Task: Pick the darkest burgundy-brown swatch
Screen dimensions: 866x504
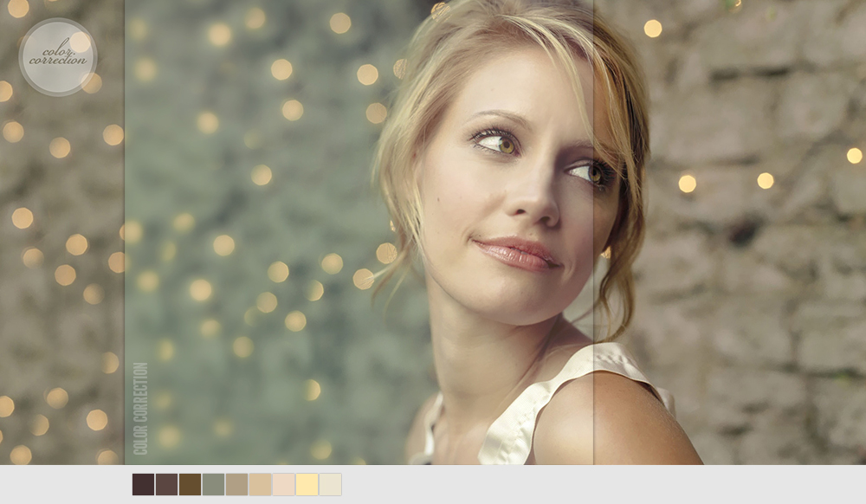Action: [143, 485]
